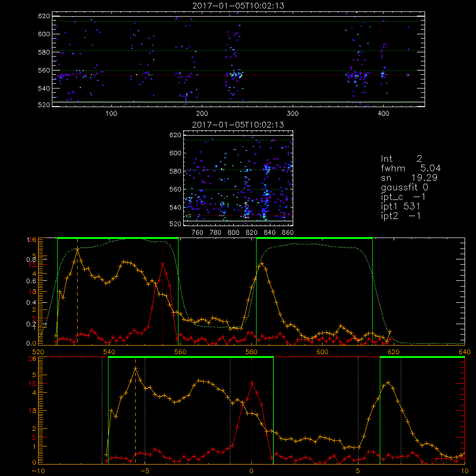Click y-axis label 540 on top image
The width and height of the screenshot is (476, 476).
pos(44,89)
